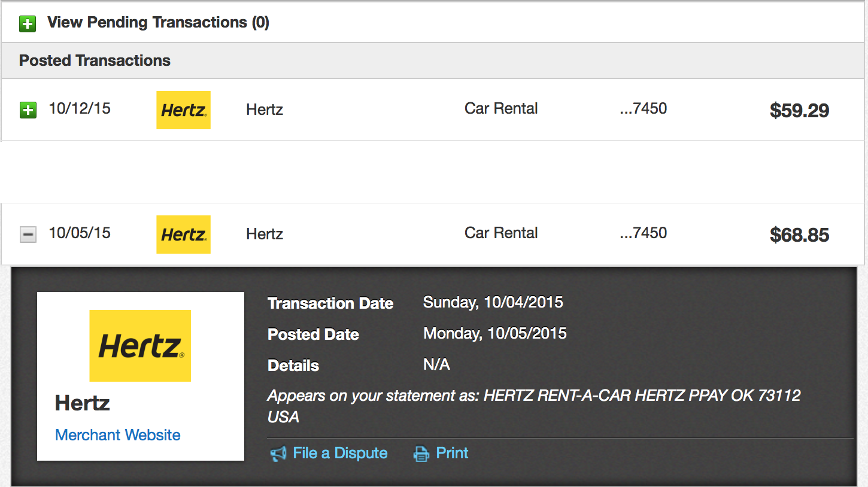Select the $59.29 amount

pyautogui.click(x=799, y=111)
